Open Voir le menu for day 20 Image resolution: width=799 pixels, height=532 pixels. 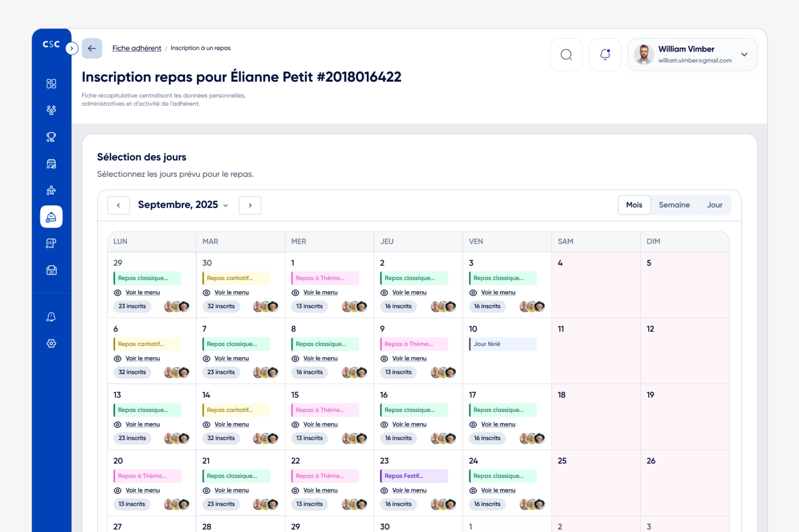[x=142, y=490]
